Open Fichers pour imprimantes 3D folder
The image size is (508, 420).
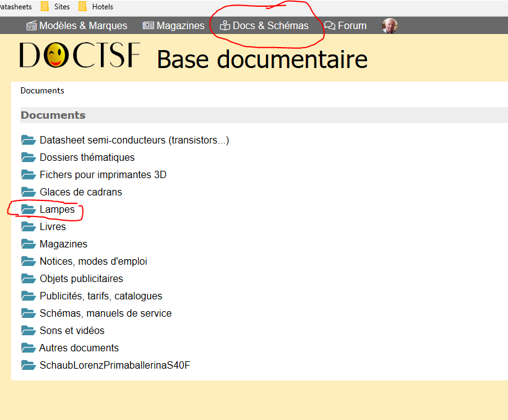[x=103, y=174]
